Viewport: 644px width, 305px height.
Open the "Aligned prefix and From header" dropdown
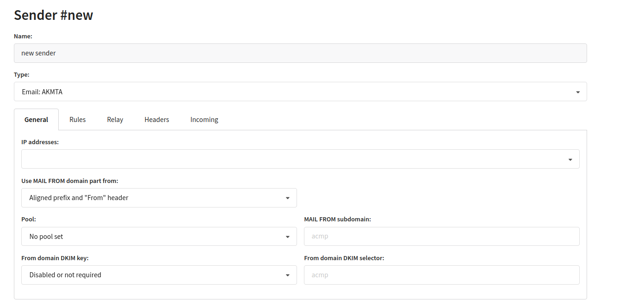153,198
